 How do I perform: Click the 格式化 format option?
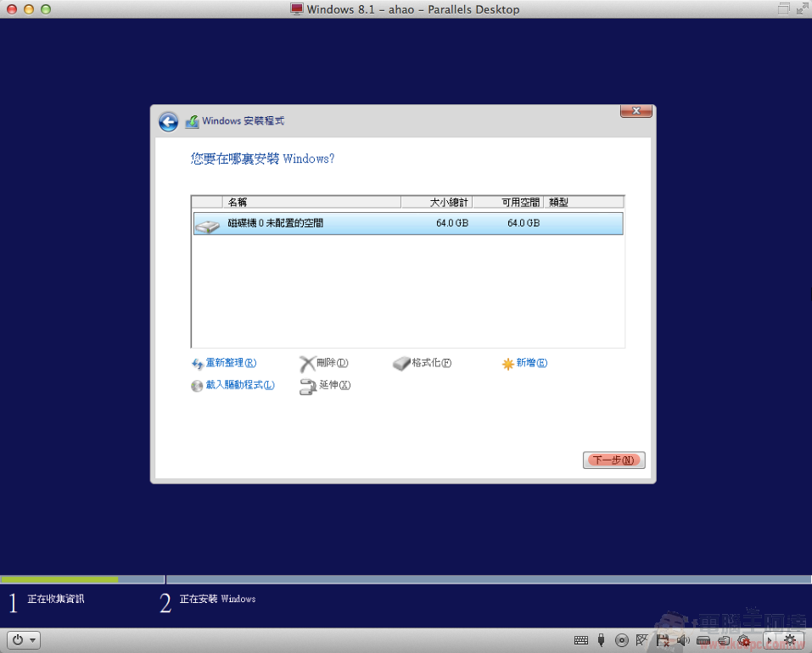(432, 363)
